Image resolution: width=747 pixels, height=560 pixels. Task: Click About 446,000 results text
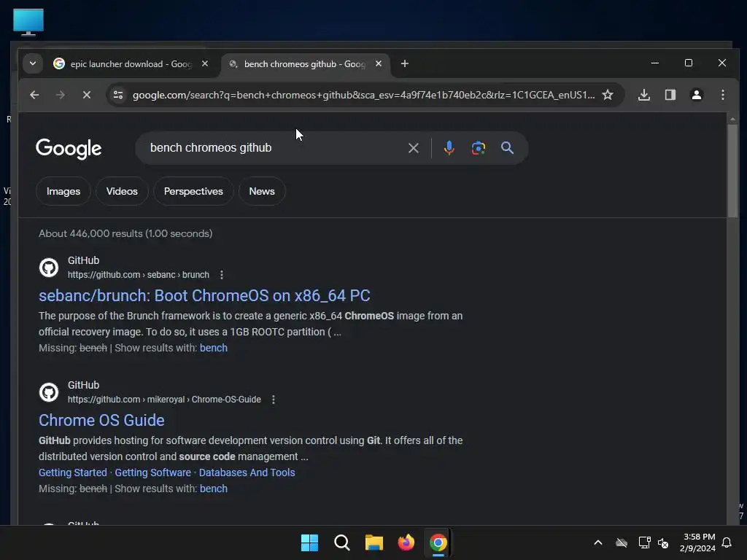[125, 233]
